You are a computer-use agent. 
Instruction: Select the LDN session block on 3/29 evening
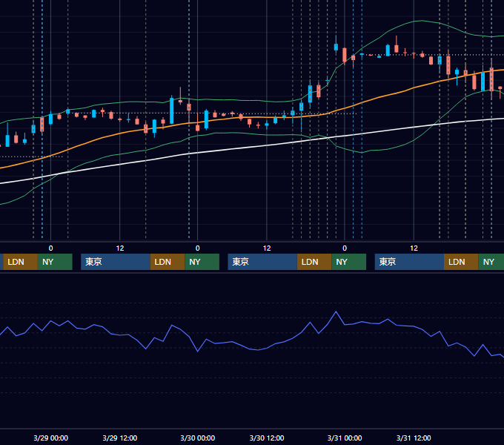[168, 262]
